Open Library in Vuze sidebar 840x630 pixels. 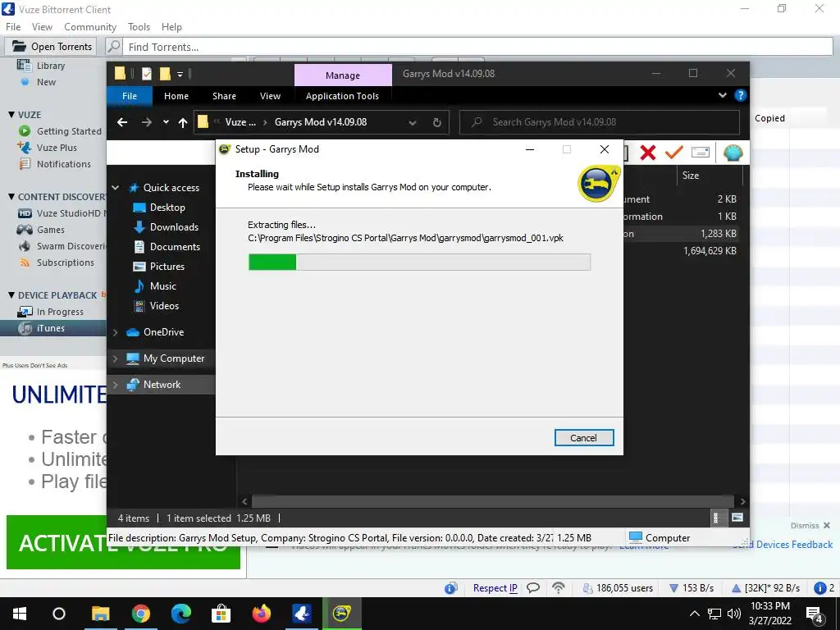50,66
